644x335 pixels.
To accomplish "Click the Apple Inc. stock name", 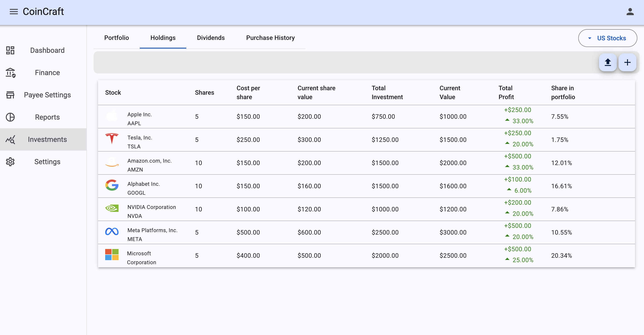I will [139, 114].
